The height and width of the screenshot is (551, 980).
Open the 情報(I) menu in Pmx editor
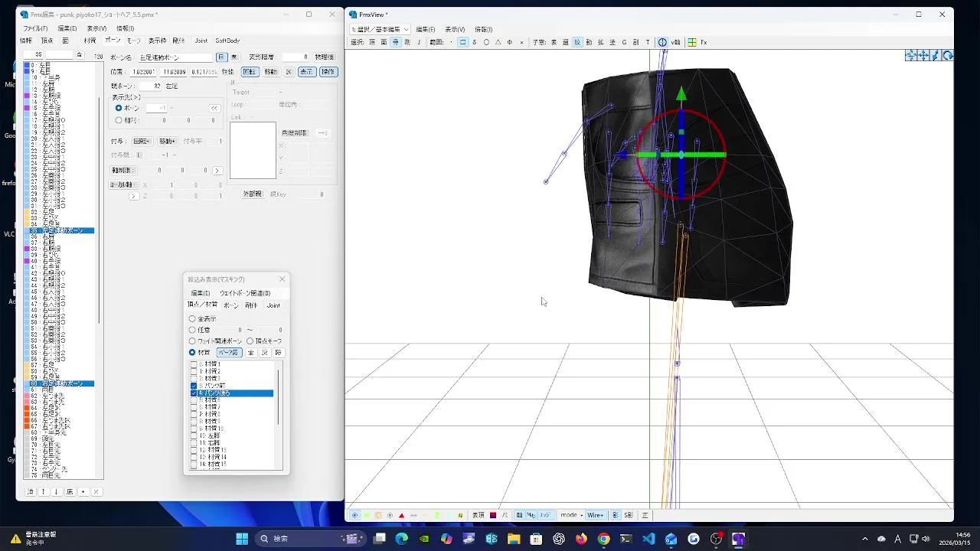tap(125, 28)
